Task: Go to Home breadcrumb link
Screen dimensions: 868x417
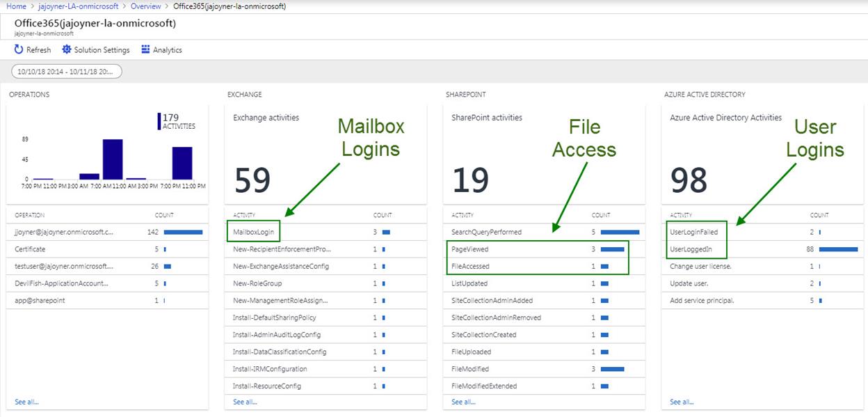Action: tap(16, 6)
